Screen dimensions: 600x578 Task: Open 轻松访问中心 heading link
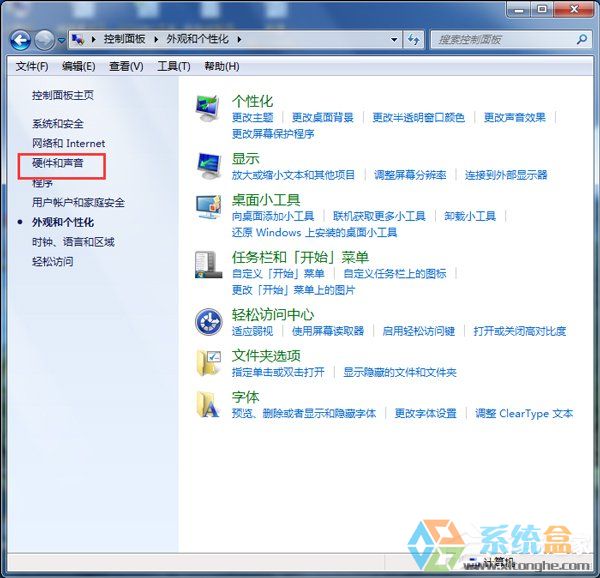[273, 315]
